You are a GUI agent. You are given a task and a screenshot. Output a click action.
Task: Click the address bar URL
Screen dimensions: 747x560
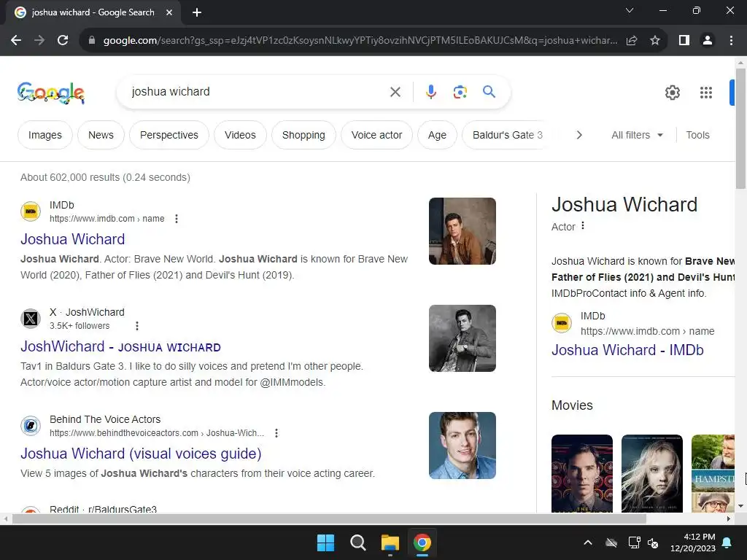(360, 41)
